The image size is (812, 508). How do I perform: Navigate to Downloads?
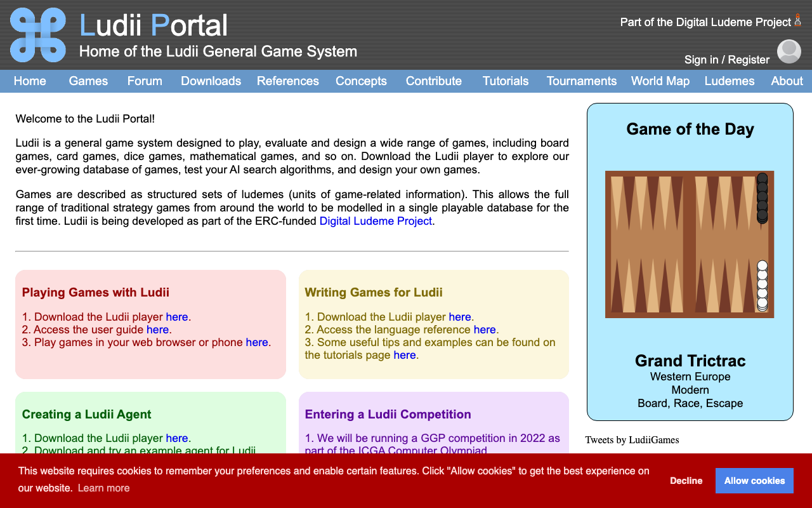pos(211,81)
